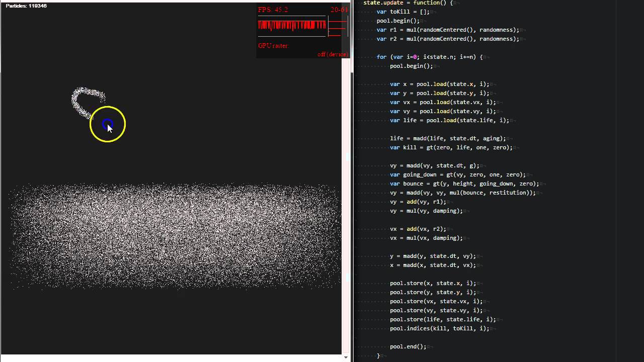Click the var vy = pool.load line
This screenshot has height=362, width=644.
click(x=443, y=111)
